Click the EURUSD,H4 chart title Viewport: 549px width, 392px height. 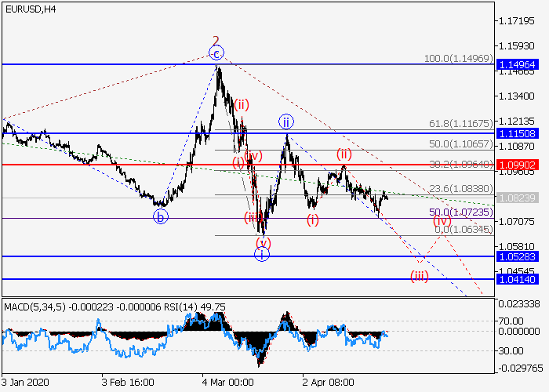29,9
